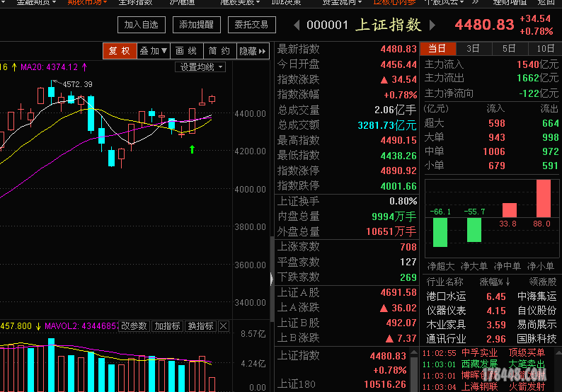
Task: Collapse side panel using vertical divider handle
Action: click(x=271, y=278)
